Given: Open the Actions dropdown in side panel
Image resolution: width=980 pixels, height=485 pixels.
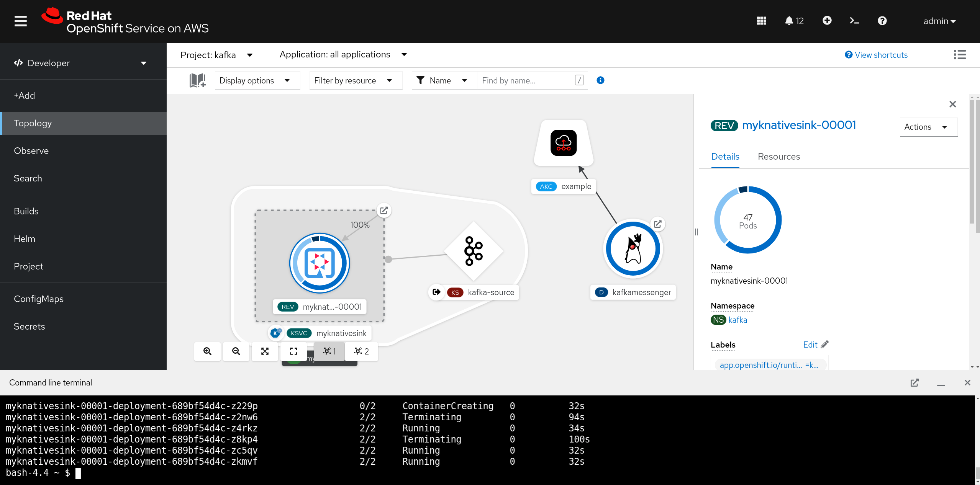Looking at the screenshot, I should (928, 127).
